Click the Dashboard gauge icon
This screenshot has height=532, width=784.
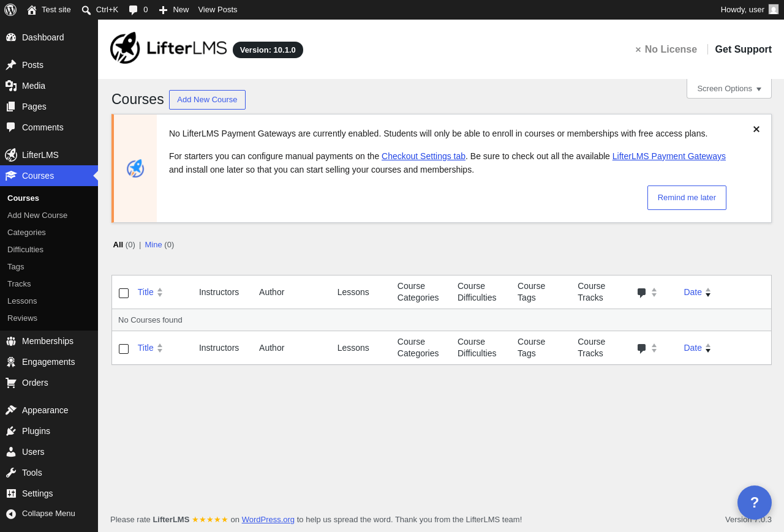[11, 37]
